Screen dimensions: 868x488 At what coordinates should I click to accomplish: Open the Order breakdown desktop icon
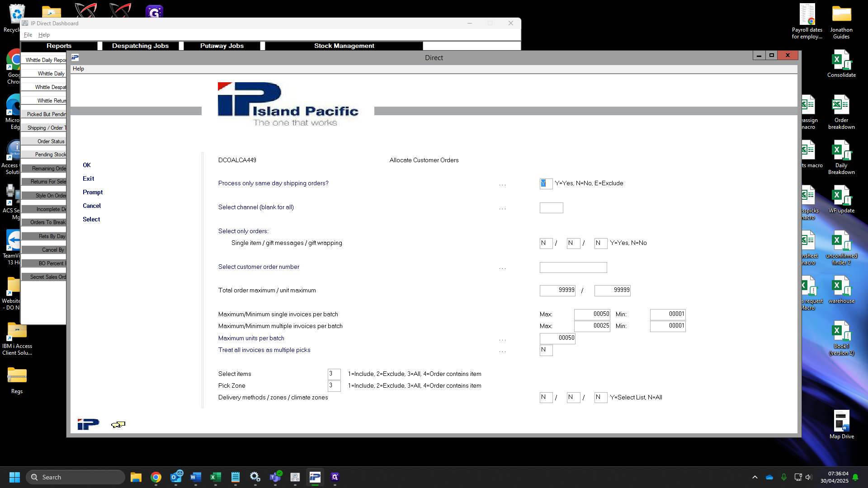(841, 112)
